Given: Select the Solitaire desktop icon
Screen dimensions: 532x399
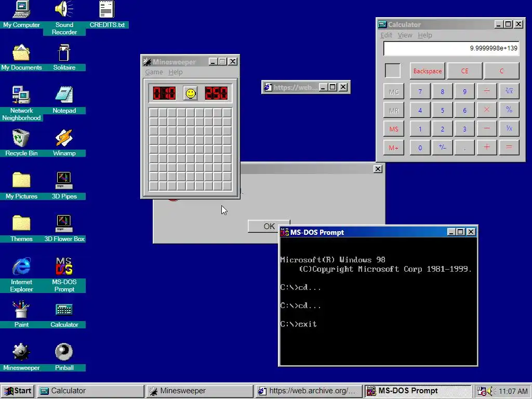Looking at the screenshot, I should (64, 57).
